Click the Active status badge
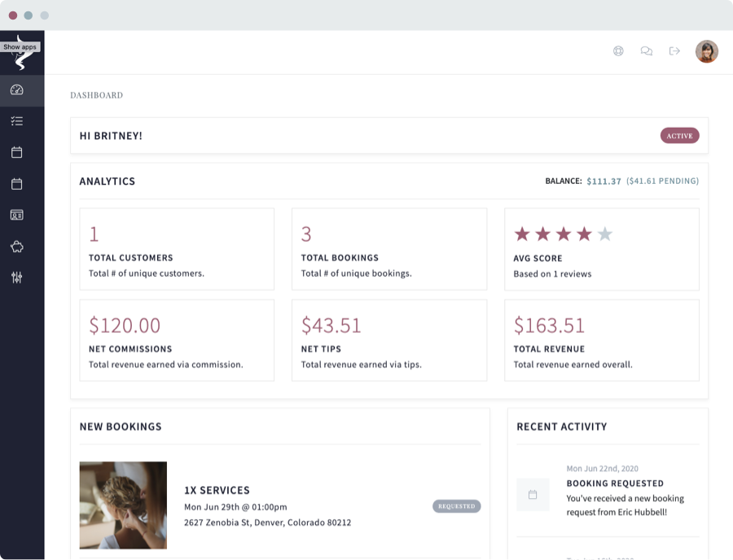This screenshot has height=560, width=733. coord(679,136)
